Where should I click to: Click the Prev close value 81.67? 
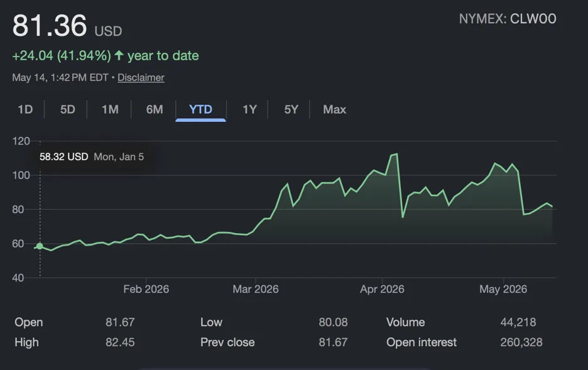tap(333, 342)
